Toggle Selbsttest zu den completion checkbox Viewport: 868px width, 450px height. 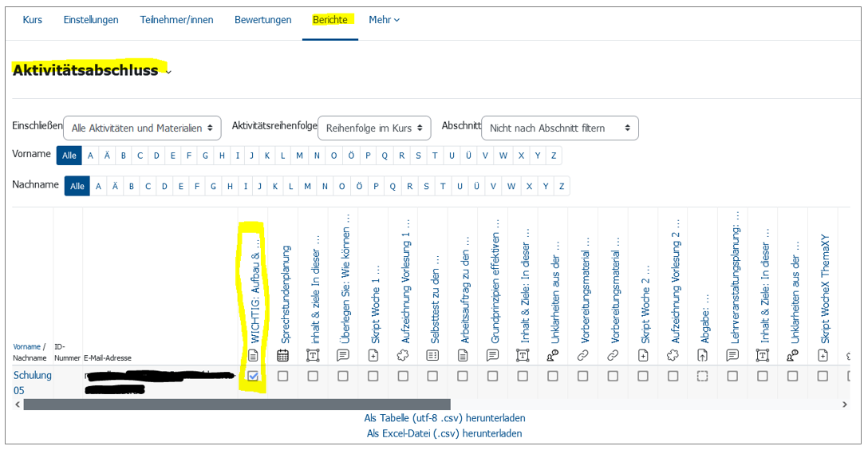pyautogui.click(x=433, y=376)
